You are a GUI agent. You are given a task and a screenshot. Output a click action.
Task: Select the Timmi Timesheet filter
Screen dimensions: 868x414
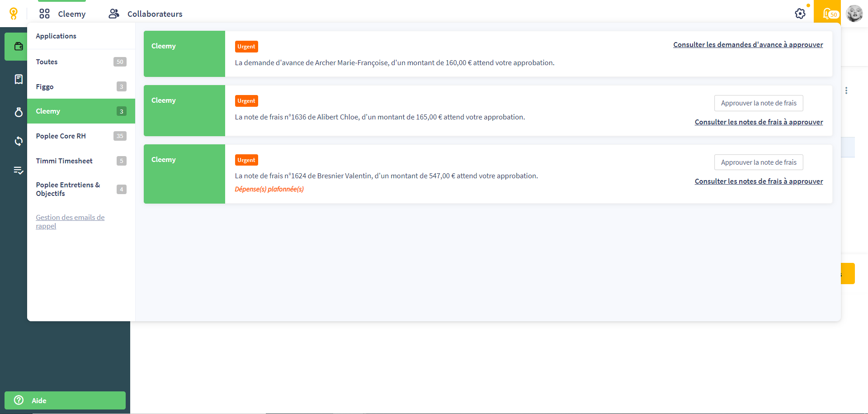[x=81, y=161]
